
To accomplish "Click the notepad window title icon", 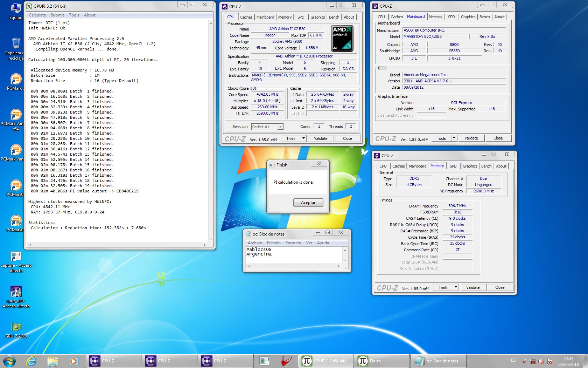I will (x=248, y=234).
